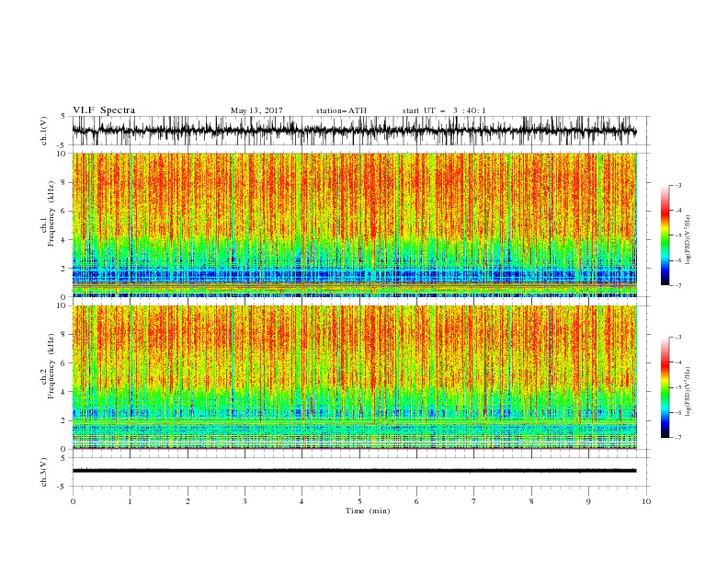The width and height of the screenshot is (728, 563).
Task: Click the "10" tick on ch.2 frequency axis
Action: pos(63,305)
